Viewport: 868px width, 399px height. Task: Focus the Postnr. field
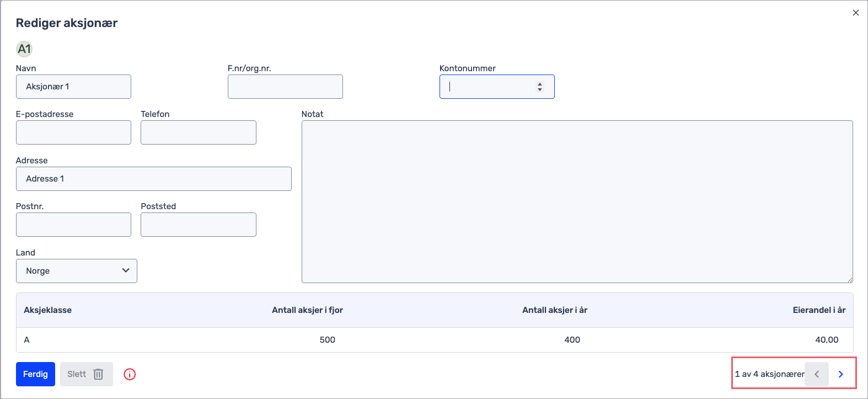pyautogui.click(x=73, y=225)
